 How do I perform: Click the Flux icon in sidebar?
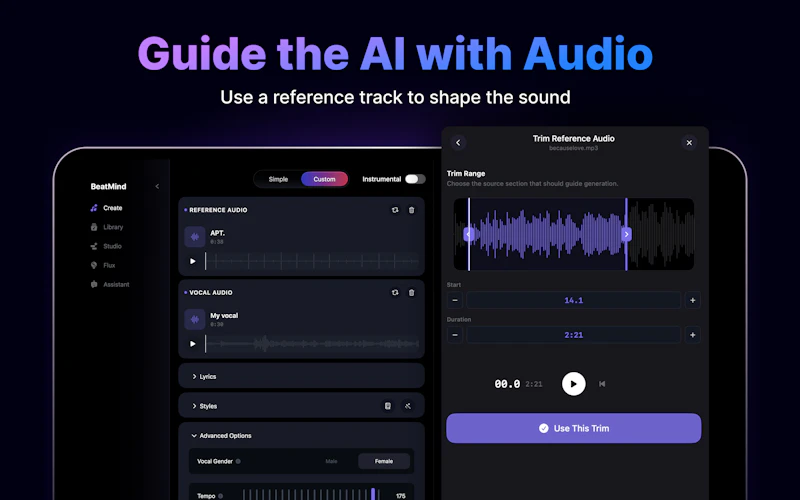(x=94, y=265)
